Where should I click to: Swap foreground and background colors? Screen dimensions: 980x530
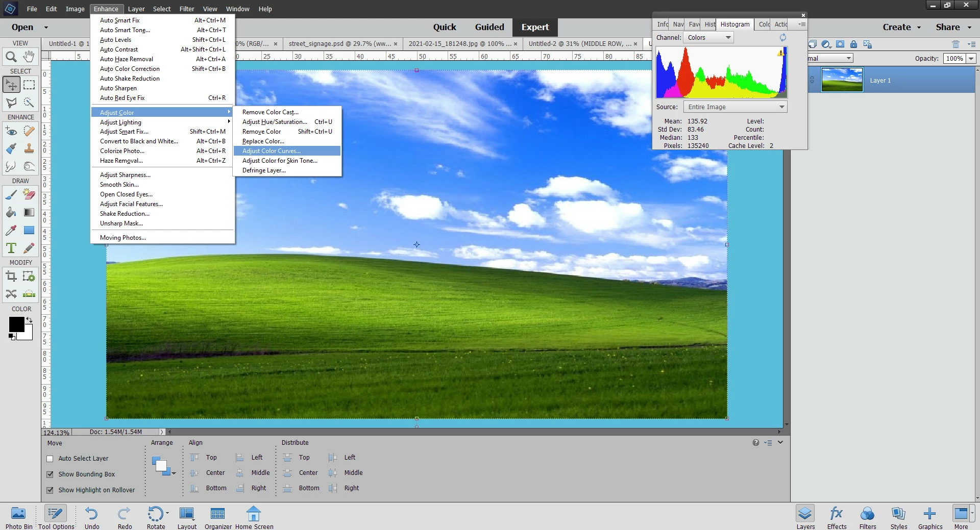coord(30,320)
